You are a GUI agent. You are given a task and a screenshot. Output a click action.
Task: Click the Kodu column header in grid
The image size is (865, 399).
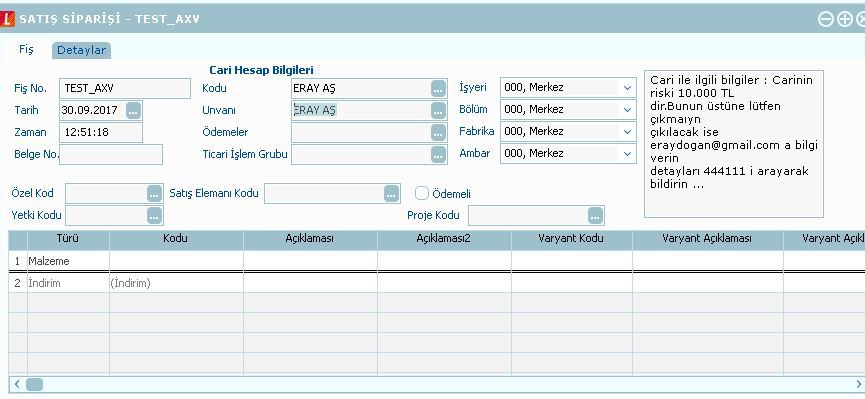176,239
